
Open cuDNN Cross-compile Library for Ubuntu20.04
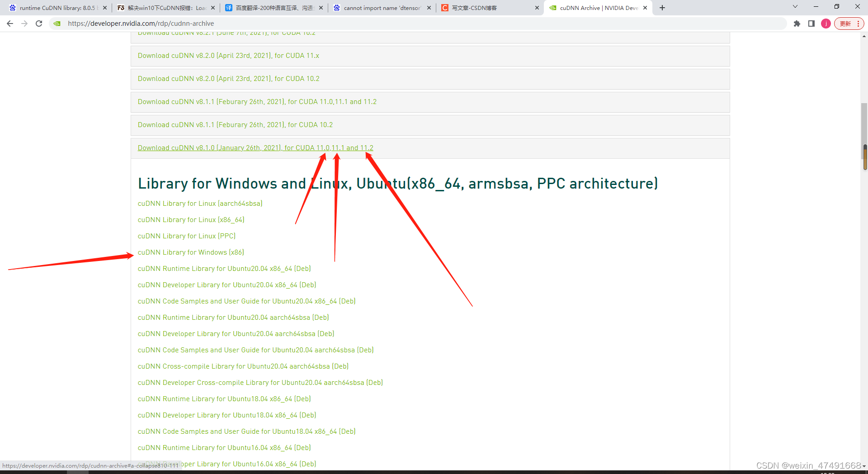pyautogui.click(x=243, y=366)
